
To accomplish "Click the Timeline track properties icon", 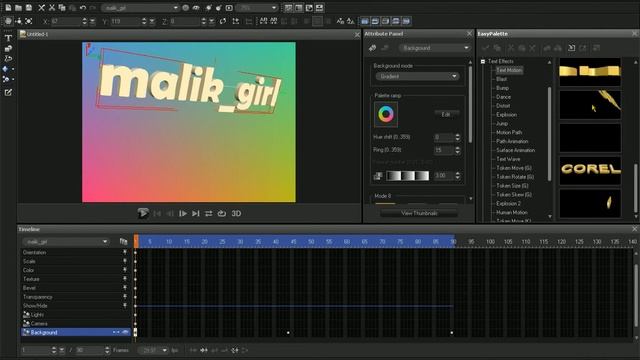I will click(123, 242).
